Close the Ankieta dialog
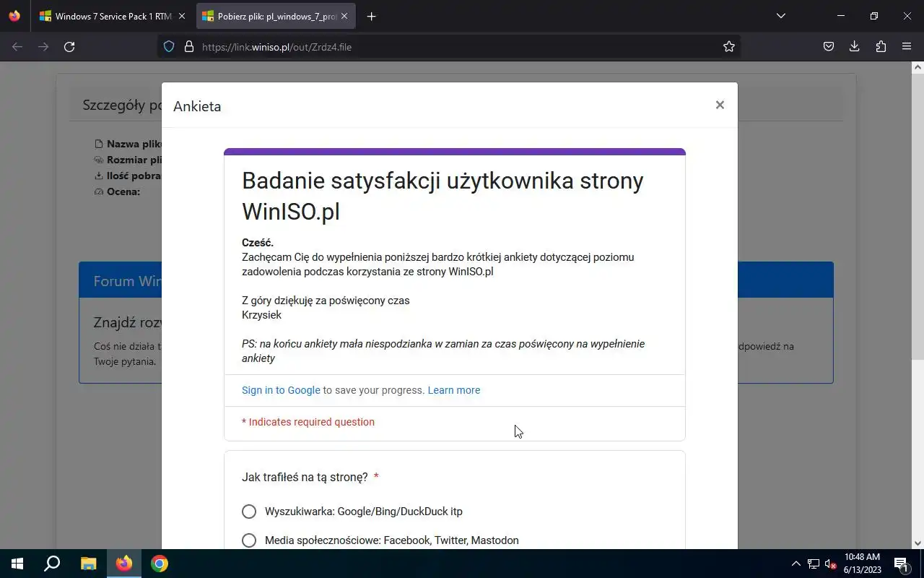Screen dimensions: 924x578 [720, 105]
